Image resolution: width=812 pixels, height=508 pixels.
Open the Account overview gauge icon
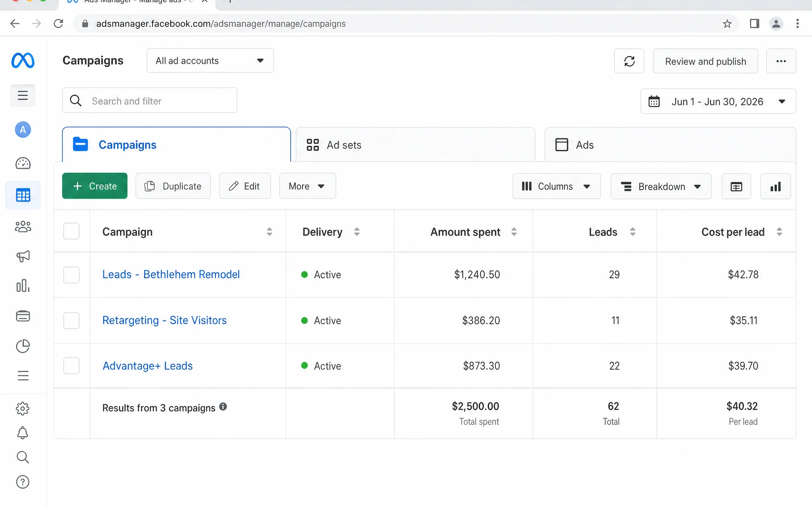tap(23, 163)
